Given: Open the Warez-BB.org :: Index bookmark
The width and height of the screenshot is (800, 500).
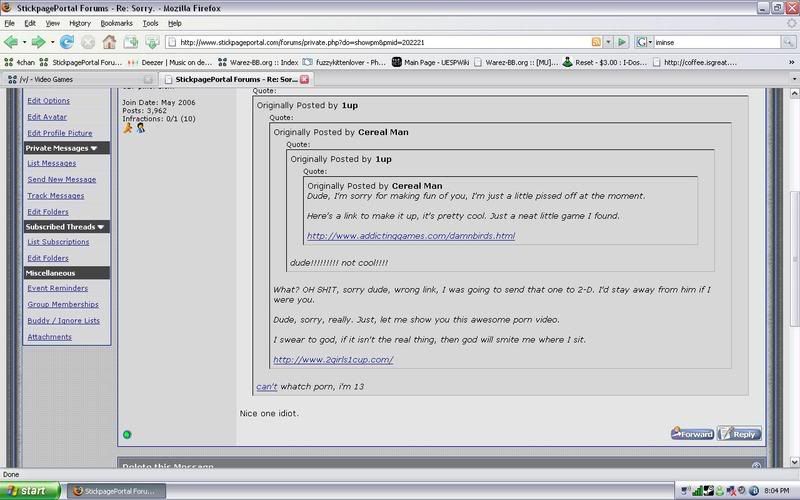Looking at the screenshot, I should (258, 62).
